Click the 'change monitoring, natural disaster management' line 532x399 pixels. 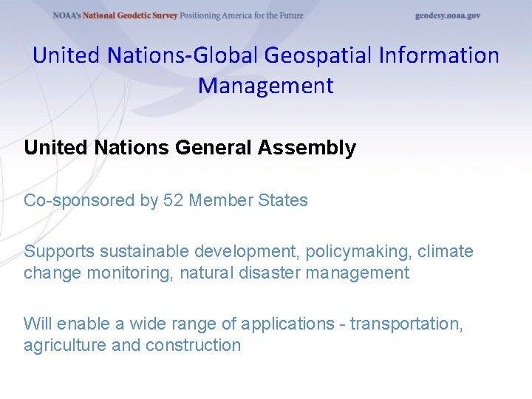216,273
